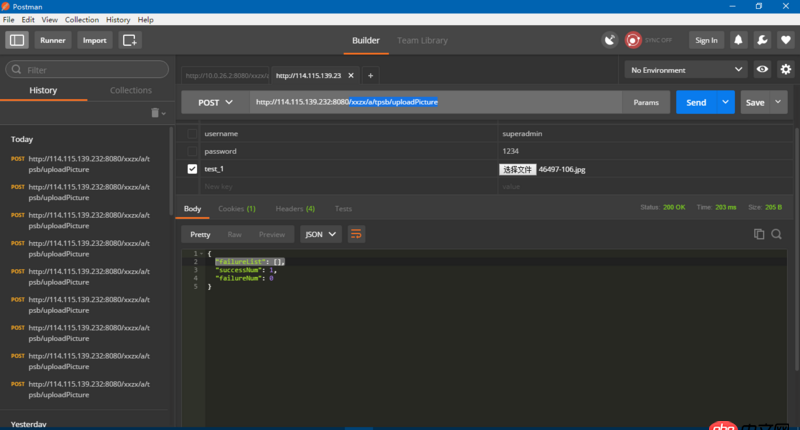Click the new window icon beside Import
800x430 pixels.
click(130, 40)
